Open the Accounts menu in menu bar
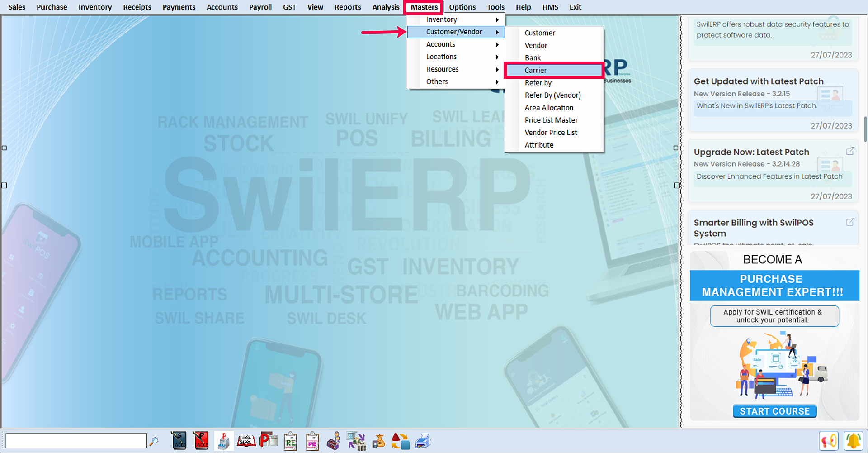Viewport: 868px width, 453px height. point(222,7)
